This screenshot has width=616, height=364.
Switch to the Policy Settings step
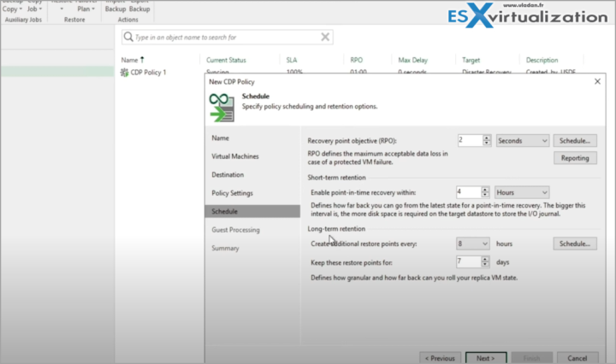tap(232, 193)
